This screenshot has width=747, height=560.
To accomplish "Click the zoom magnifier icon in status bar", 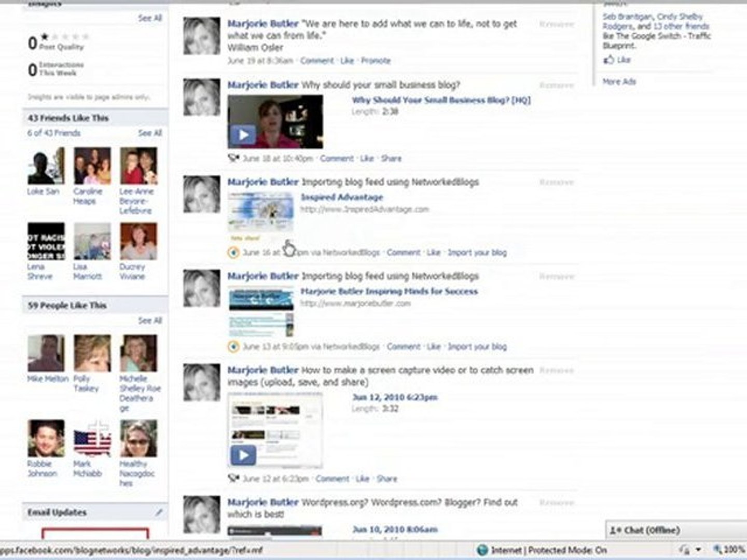I will tap(717, 550).
